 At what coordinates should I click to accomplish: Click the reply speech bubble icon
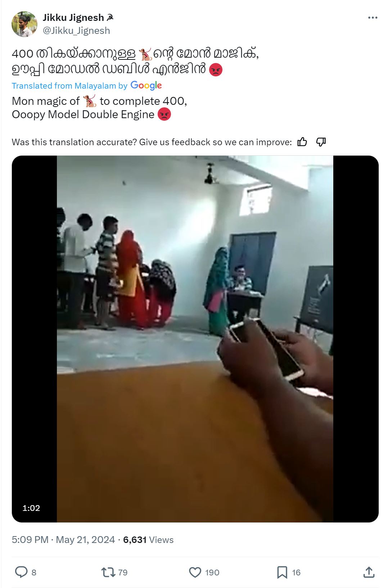(x=21, y=572)
